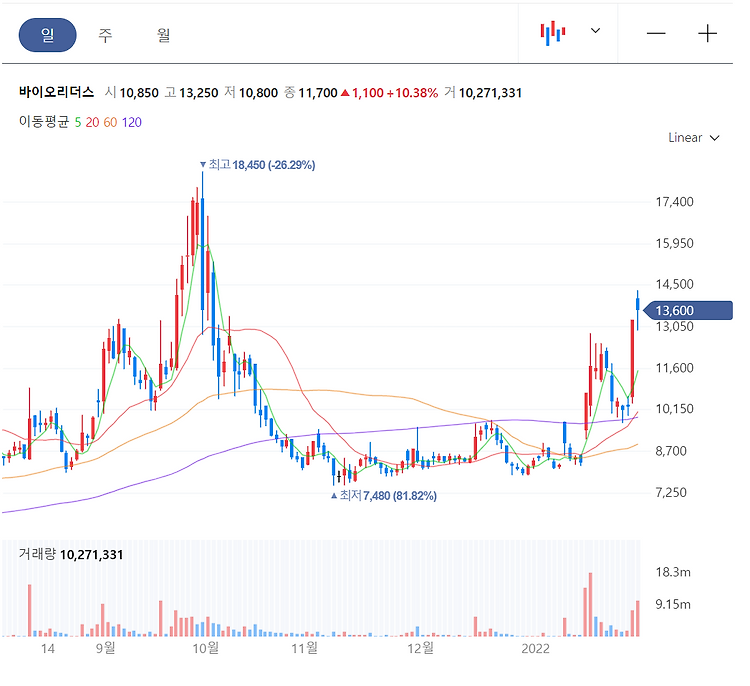The width and height of the screenshot is (750, 686).
Task: Toggle the 60-day moving average
Action: pos(110,122)
